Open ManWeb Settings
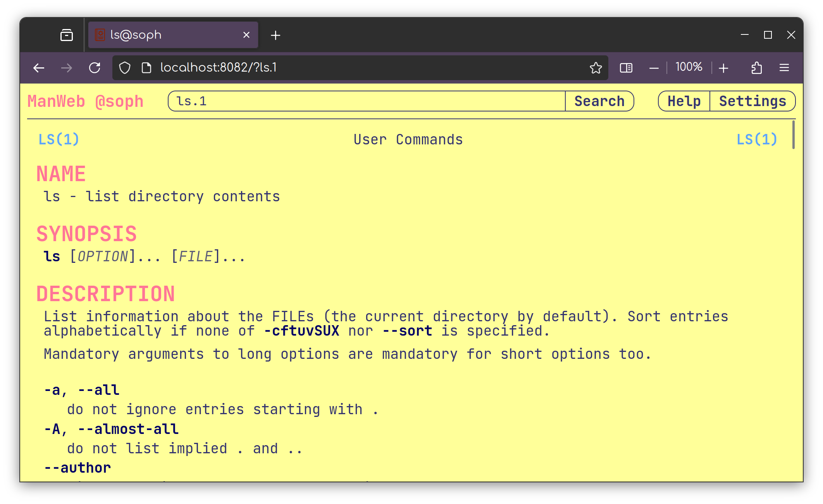This screenshot has width=823, height=504. point(752,101)
